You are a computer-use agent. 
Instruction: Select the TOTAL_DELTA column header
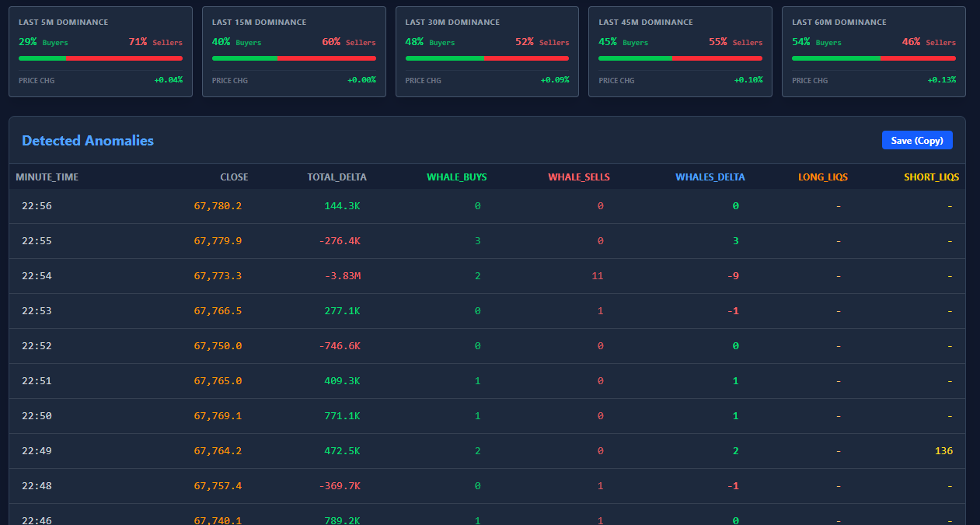tap(337, 177)
